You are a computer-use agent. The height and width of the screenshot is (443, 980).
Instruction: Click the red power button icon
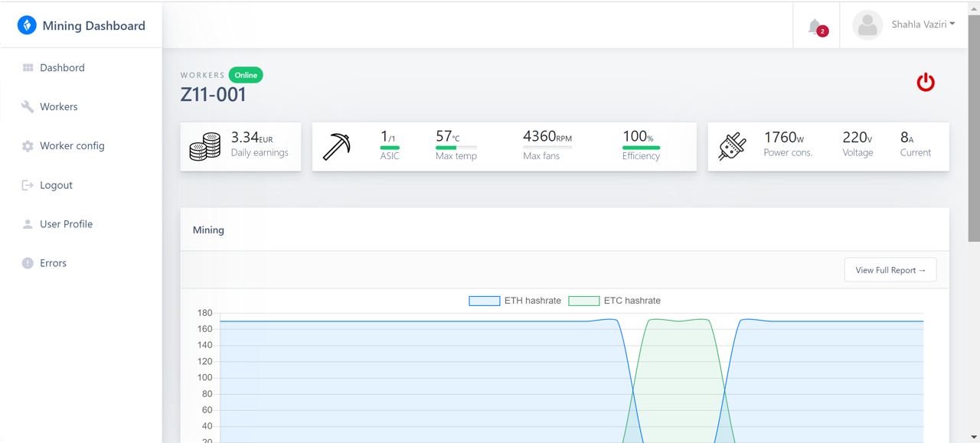(x=926, y=83)
